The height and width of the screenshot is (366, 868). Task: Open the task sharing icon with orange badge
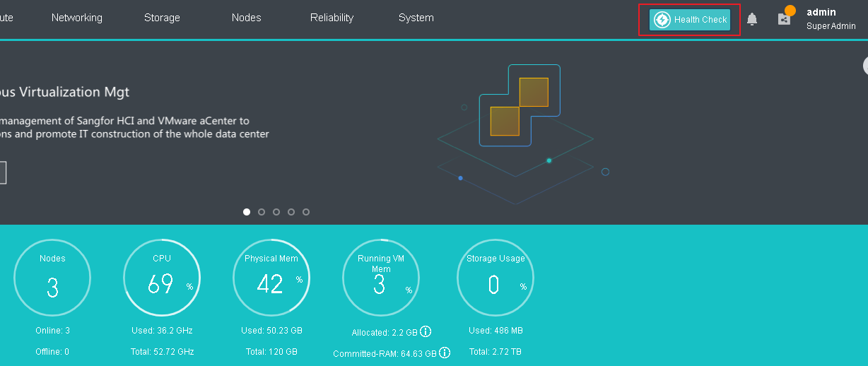click(x=785, y=18)
